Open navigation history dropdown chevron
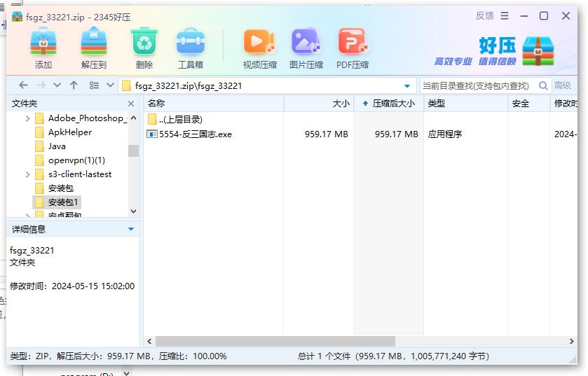The image size is (588, 376). 57,85
